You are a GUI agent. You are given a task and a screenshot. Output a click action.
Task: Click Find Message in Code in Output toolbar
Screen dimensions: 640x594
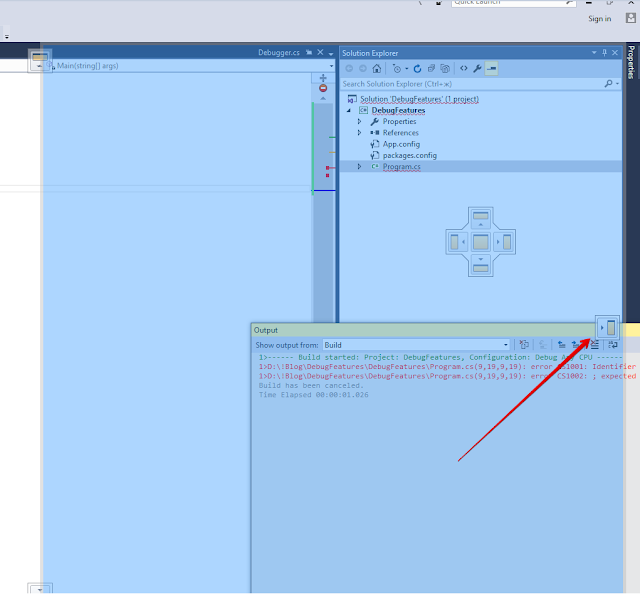(x=524, y=345)
